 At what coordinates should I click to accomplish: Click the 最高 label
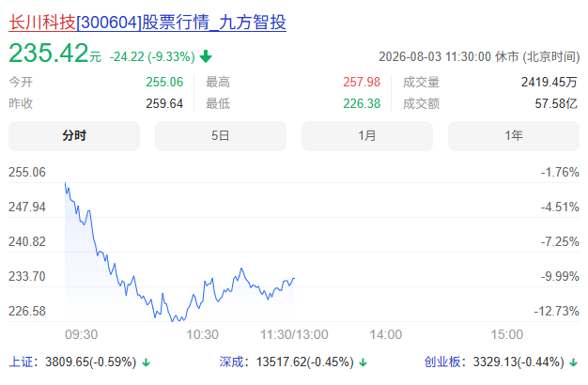(x=218, y=82)
